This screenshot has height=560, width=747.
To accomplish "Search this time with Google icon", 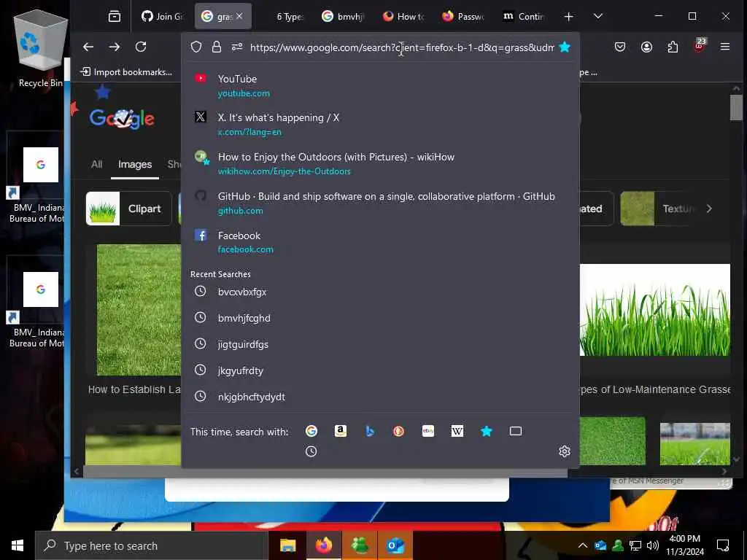I will coord(311,431).
